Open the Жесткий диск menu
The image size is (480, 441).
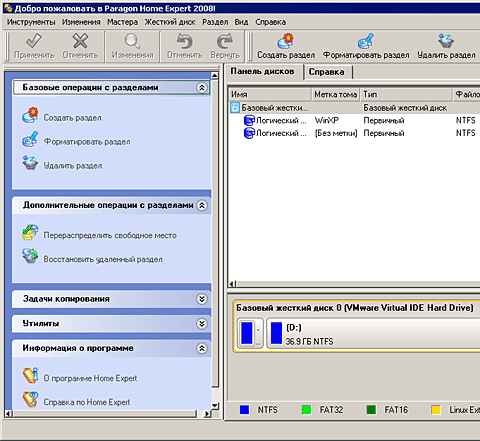pos(170,22)
